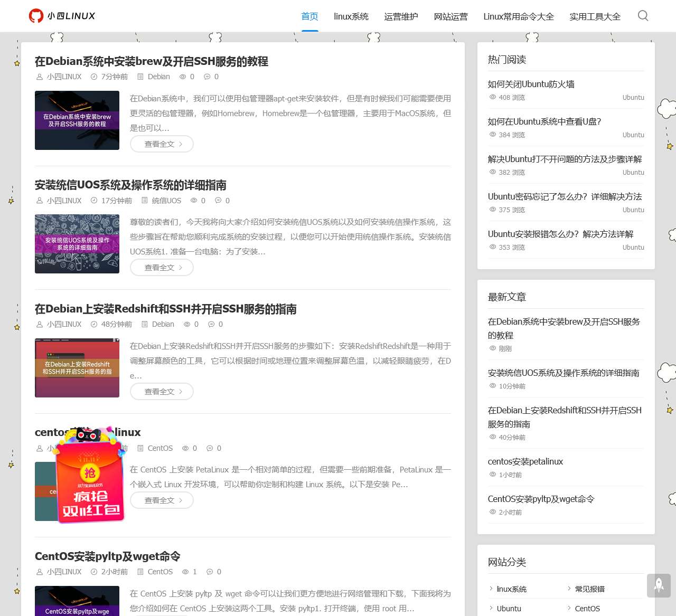This screenshot has height=616, width=676.
Task: Click views eye icon under CentOS pyltp article
Action: [x=185, y=572]
